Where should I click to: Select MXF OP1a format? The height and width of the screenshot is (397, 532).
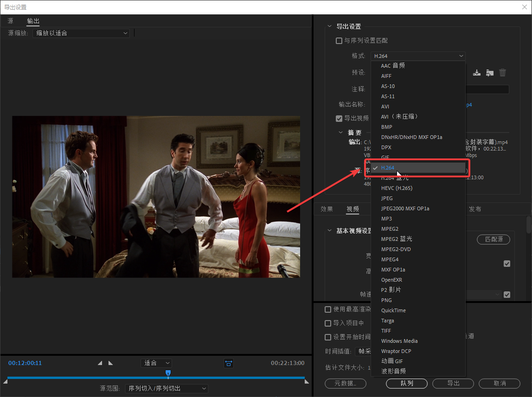pos(418,270)
